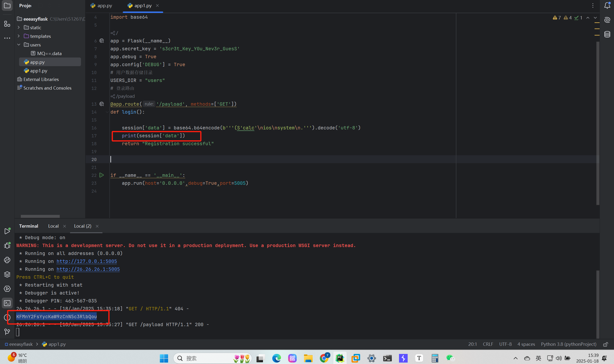Click the Run gutter arrow at line 22
The height and width of the screenshot is (364, 614).
(x=101, y=175)
